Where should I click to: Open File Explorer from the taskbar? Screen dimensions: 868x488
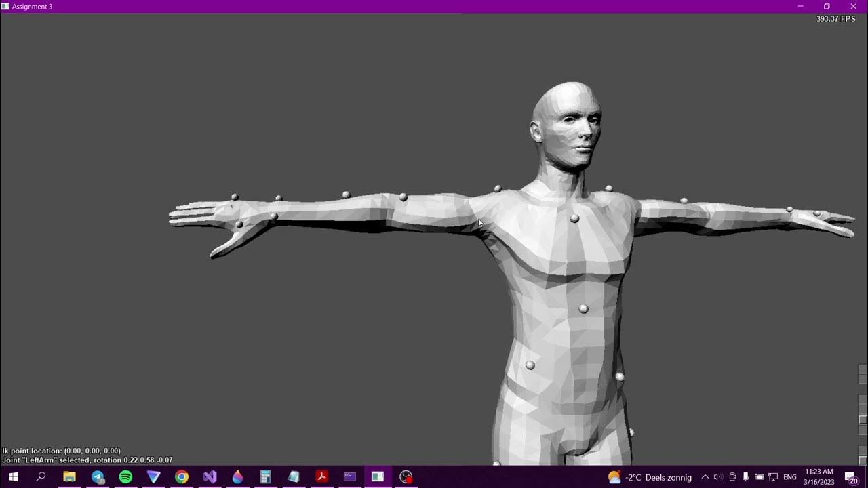[x=69, y=476]
